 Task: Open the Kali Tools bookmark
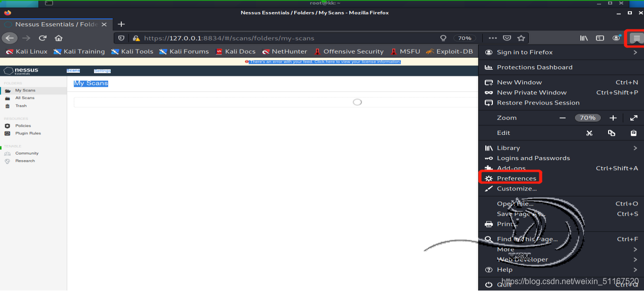coord(132,52)
